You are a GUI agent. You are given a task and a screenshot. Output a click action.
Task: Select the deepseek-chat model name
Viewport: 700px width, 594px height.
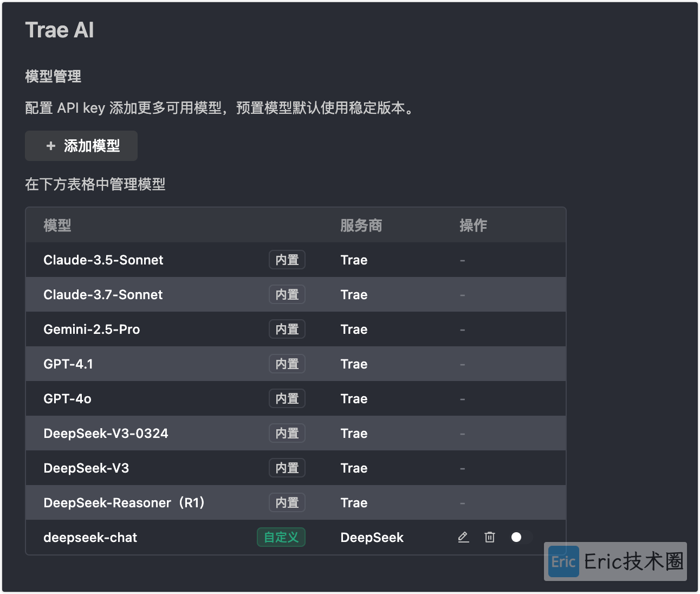click(x=90, y=538)
